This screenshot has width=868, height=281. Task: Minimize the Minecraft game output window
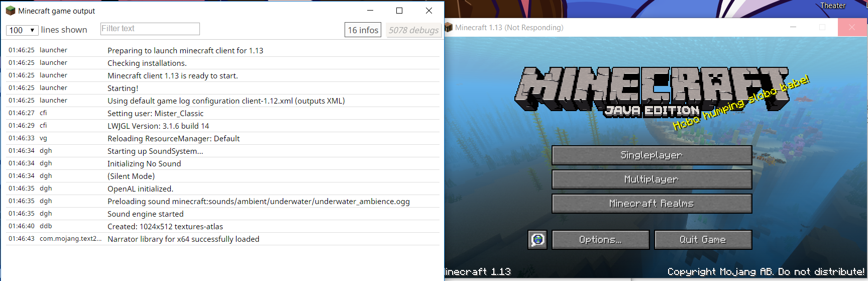370,11
